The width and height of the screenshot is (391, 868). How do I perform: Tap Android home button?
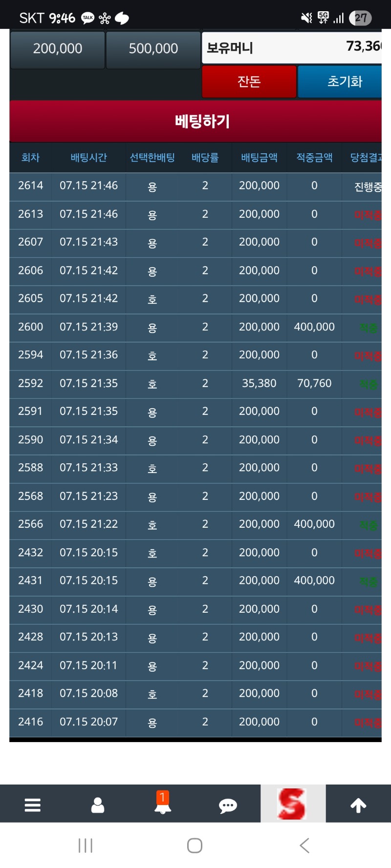pos(195,846)
